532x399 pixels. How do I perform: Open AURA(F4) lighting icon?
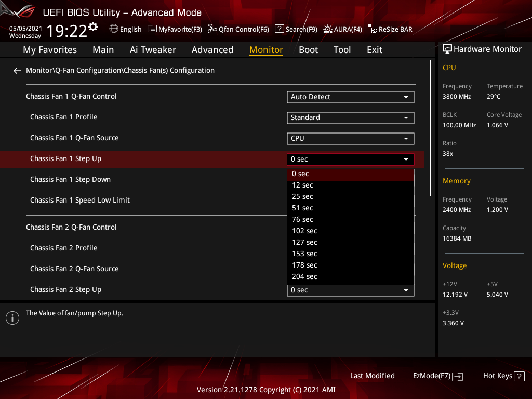click(328, 29)
